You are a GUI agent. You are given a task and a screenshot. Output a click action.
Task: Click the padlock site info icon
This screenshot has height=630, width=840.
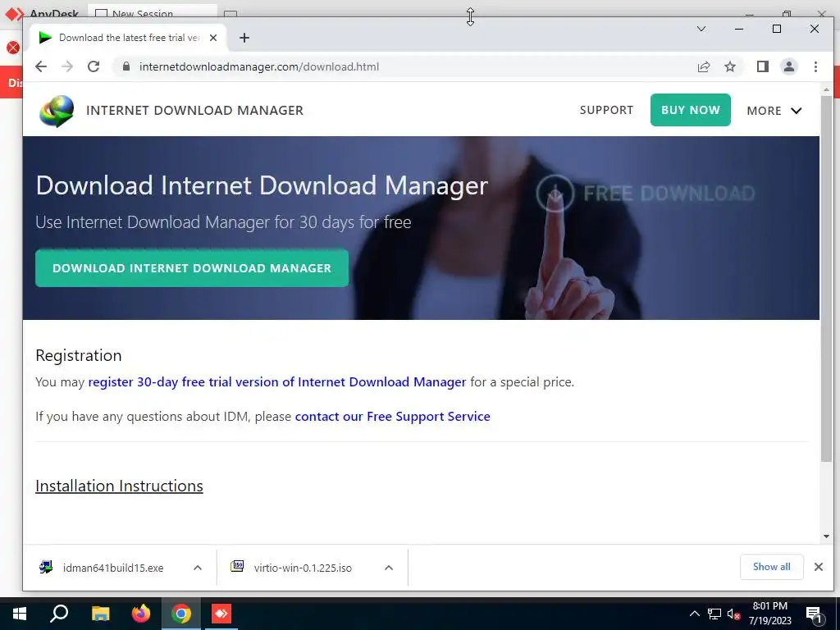click(126, 66)
